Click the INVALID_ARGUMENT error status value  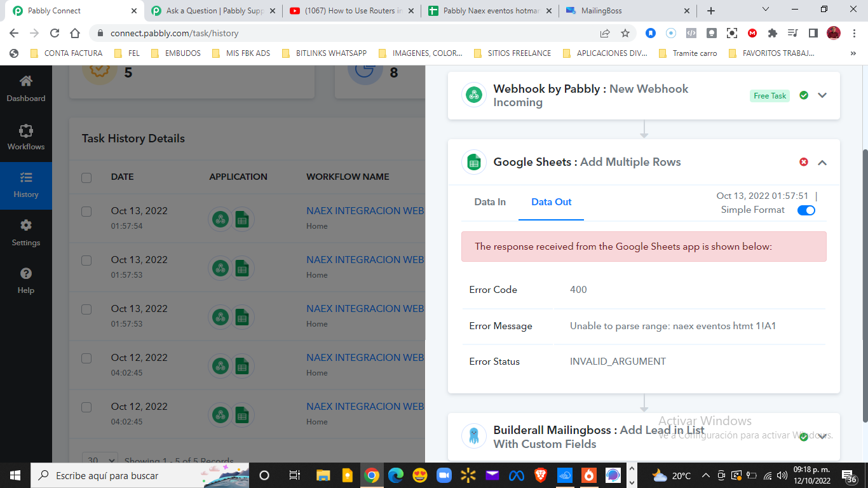618,362
